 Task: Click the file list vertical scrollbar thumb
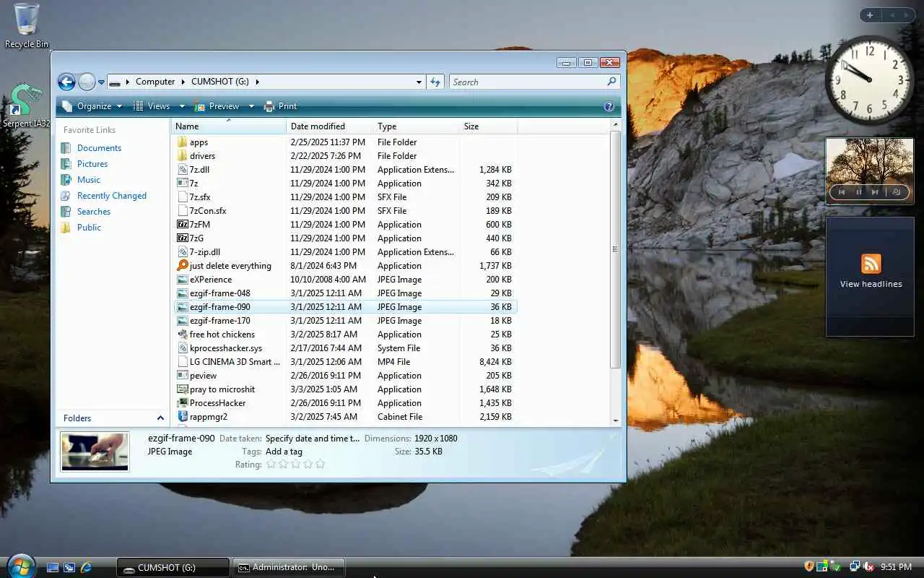(615, 249)
